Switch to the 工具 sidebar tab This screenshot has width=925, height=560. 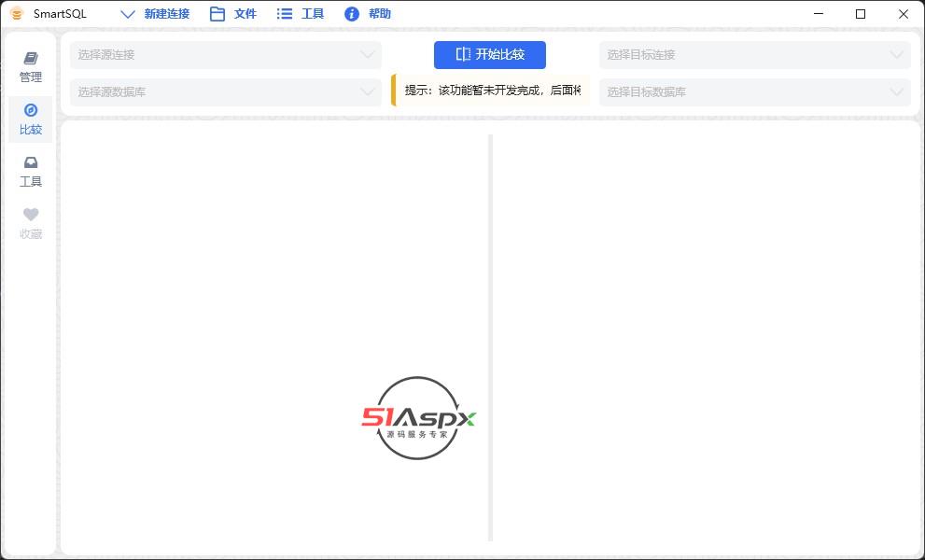click(31, 172)
